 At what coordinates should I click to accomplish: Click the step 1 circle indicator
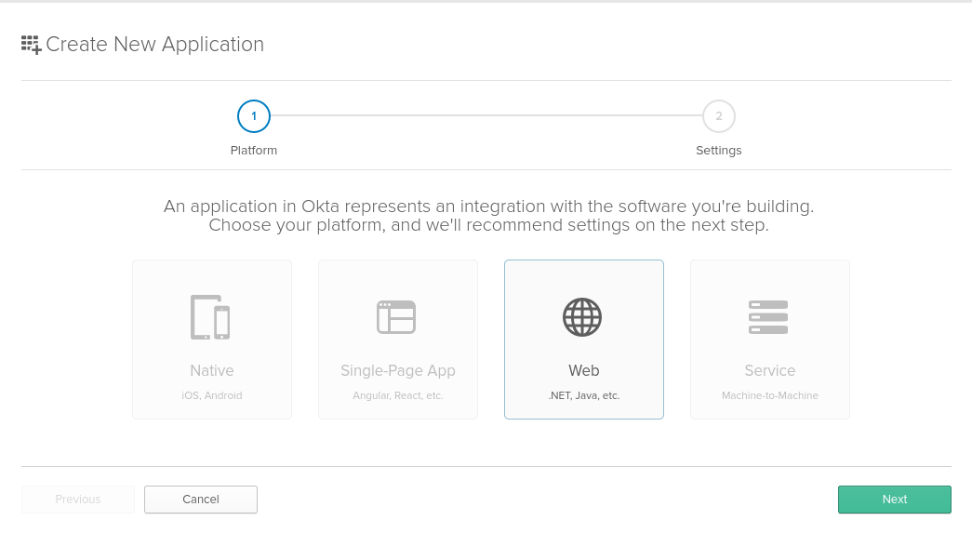pos(254,116)
